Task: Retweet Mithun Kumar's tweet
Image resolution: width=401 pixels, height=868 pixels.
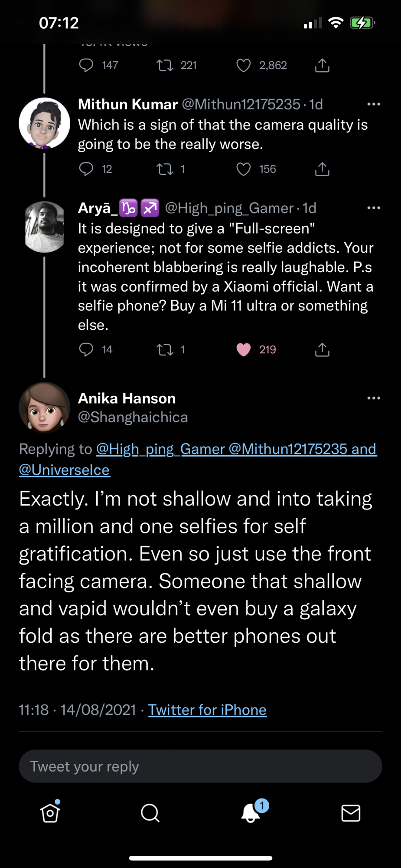Action: click(165, 169)
